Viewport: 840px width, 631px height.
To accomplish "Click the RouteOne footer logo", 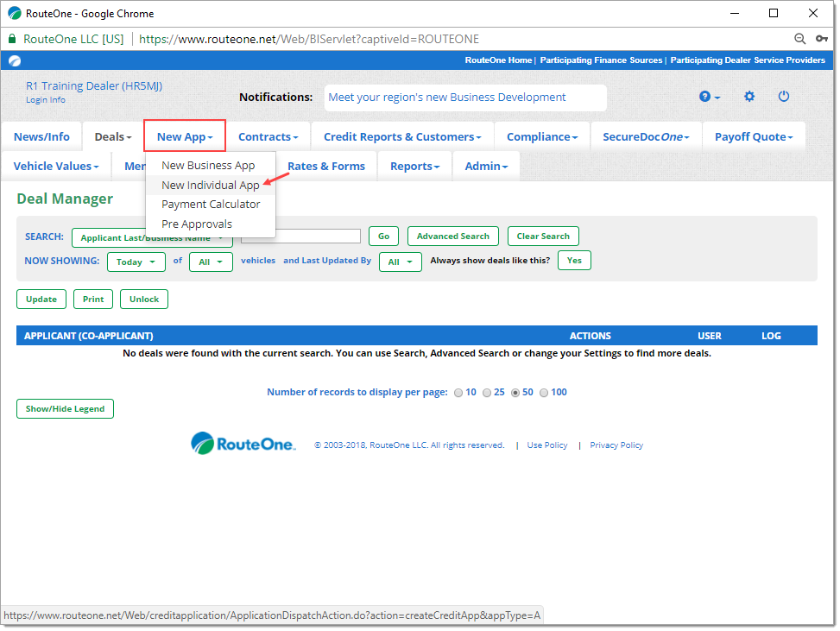I will (243, 444).
